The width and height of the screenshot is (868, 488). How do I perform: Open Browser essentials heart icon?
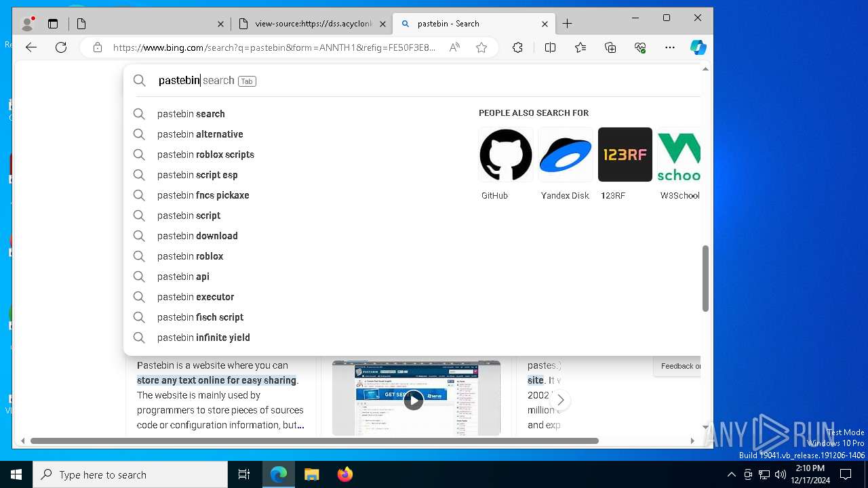point(640,47)
